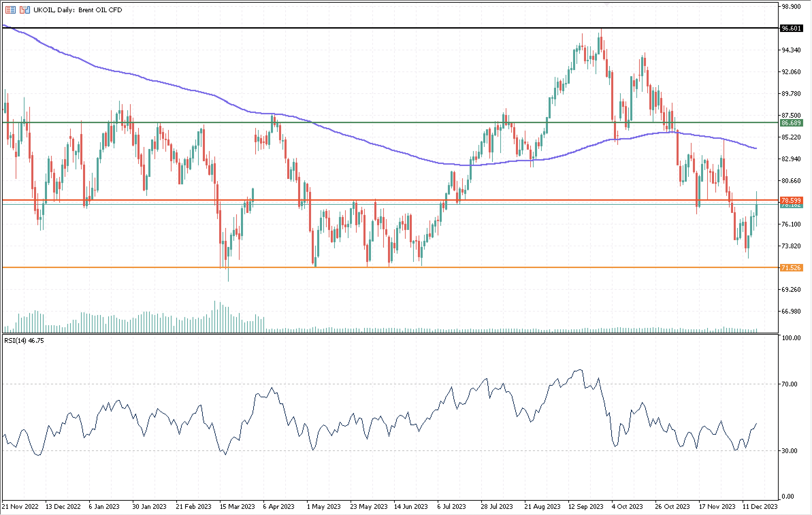The height and width of the screenshot is (515, 812).
Task: Click the red 78.599 price label
Action: 791,200
